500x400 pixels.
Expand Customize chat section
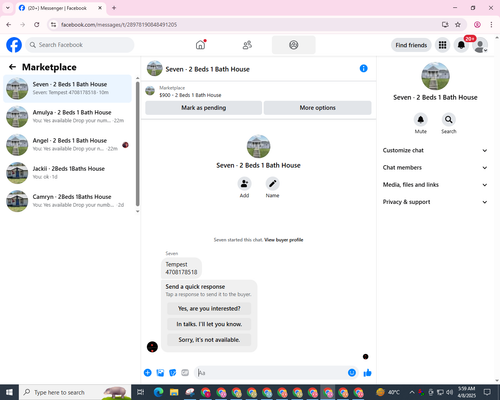tap(435, 150)
